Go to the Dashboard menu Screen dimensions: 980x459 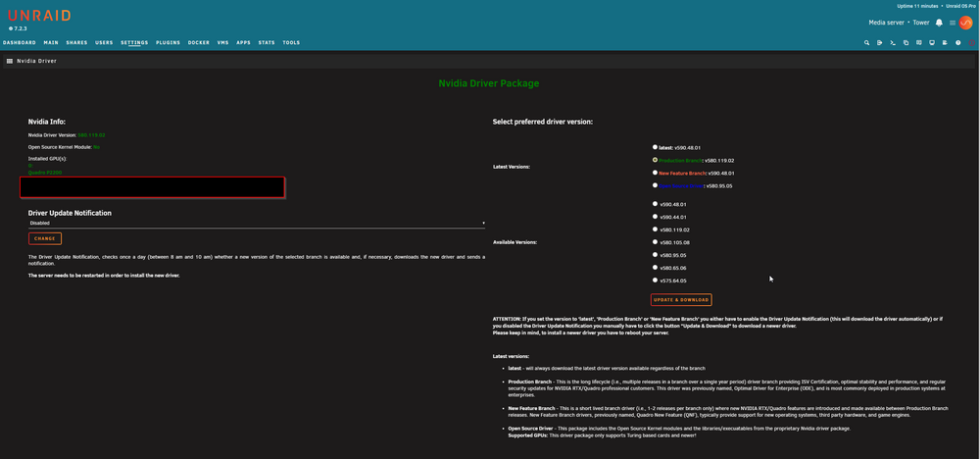click(x=20, y=43)
